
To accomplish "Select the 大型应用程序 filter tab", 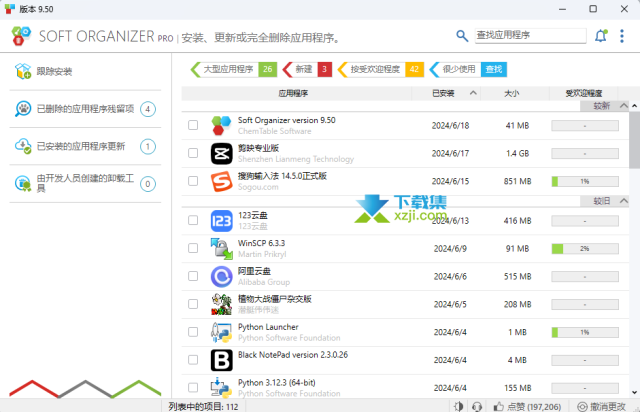I will click(x=234, y=69).
